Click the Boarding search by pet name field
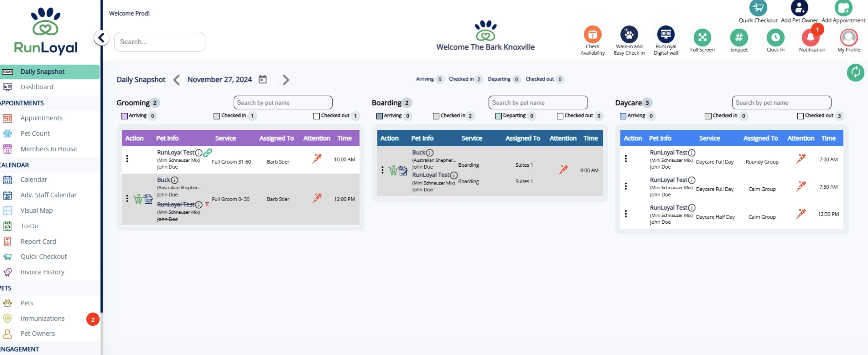 point(538,103)
